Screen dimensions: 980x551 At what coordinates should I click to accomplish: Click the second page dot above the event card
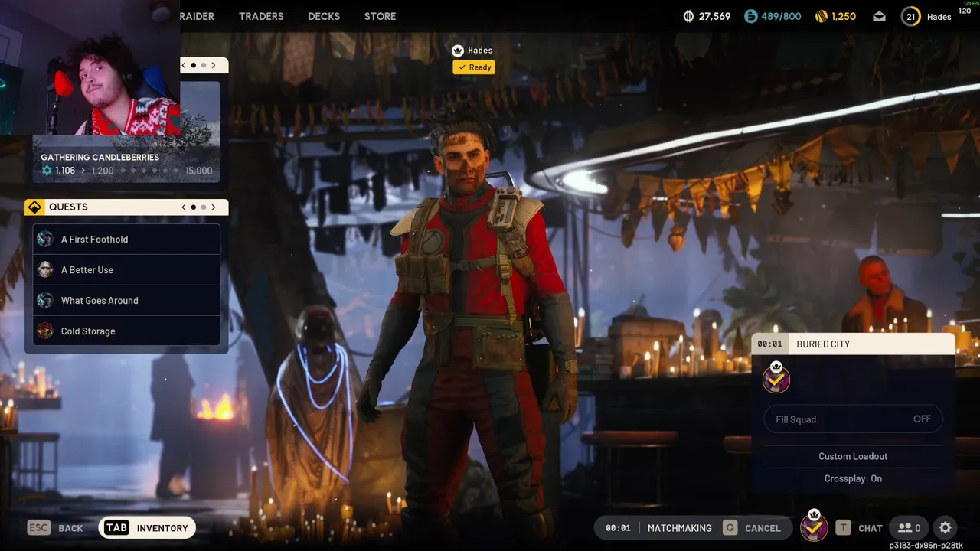click(203, 65)
